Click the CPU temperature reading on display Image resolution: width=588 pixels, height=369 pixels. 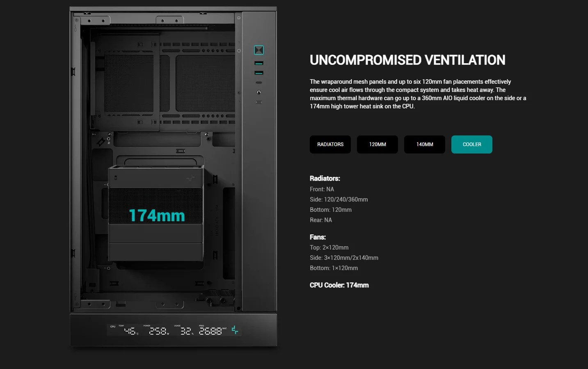coord(131,331)
